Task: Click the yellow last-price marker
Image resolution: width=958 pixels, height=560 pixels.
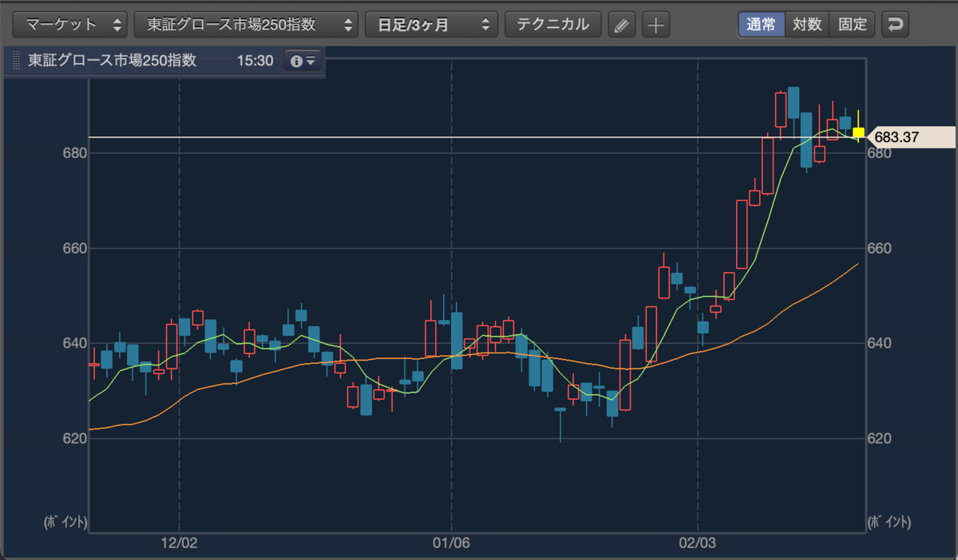Action: point(859,133)
